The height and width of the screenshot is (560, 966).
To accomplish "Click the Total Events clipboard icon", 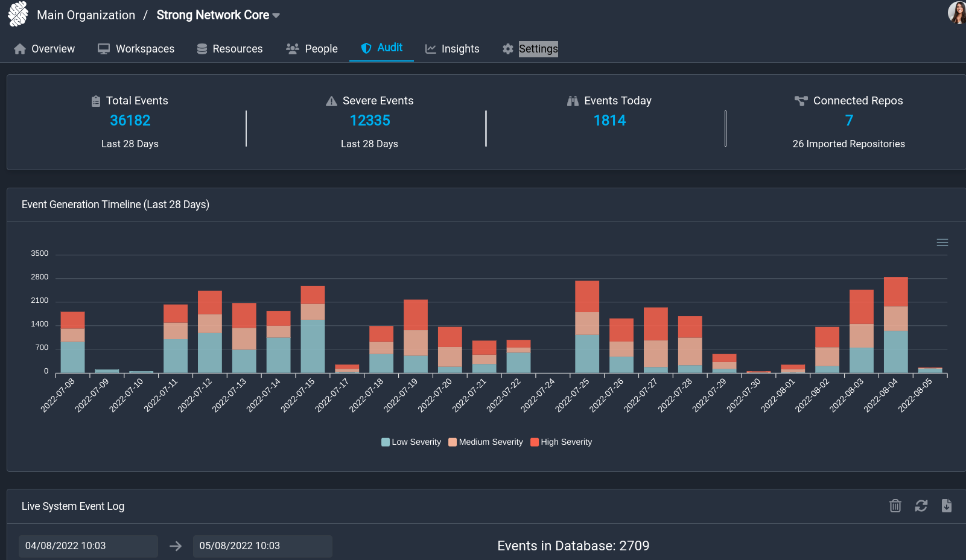I will click(96, 101).
